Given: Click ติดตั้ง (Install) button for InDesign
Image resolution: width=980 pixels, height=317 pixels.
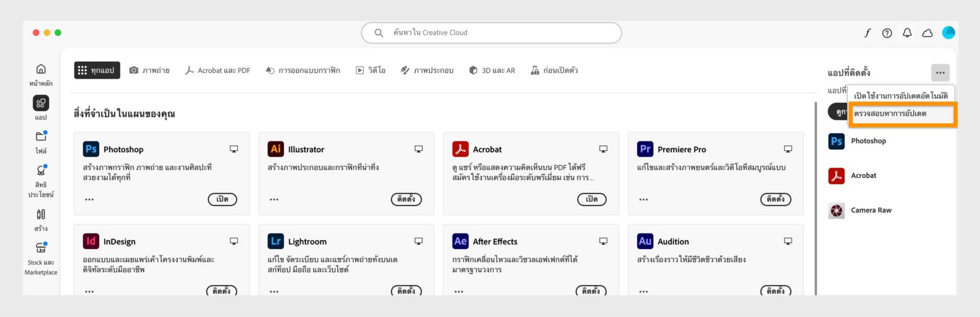Looking at the screenshot, I should (222, 290).
